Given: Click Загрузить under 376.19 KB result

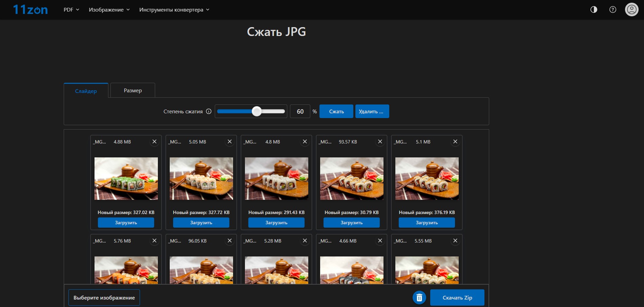Looking at the screenshot, I should 427,223.
